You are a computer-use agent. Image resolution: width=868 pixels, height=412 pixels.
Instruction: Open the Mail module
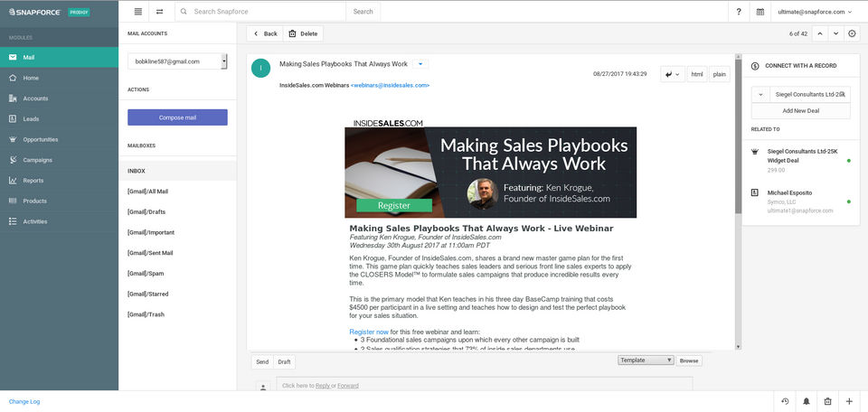(x=60, y=58)
